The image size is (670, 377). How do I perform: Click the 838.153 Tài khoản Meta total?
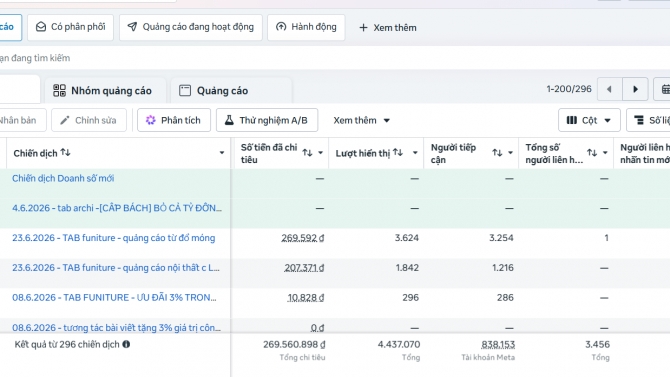tap(498, 345)
